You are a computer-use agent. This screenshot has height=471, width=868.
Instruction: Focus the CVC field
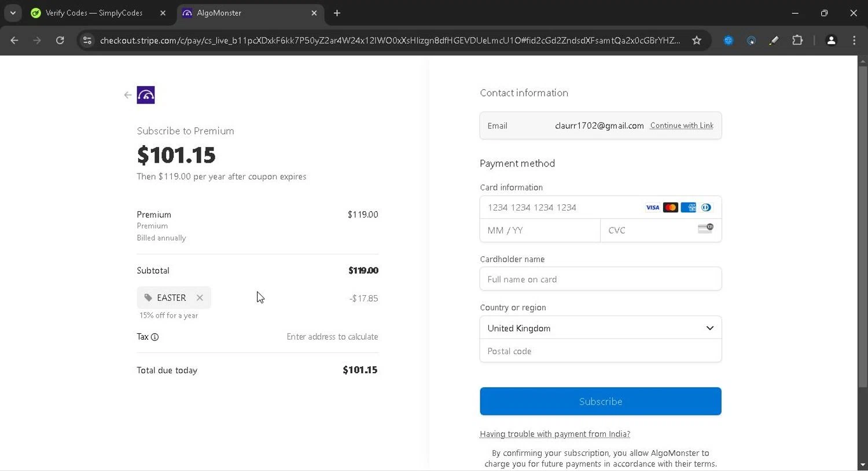coord(661,230)
